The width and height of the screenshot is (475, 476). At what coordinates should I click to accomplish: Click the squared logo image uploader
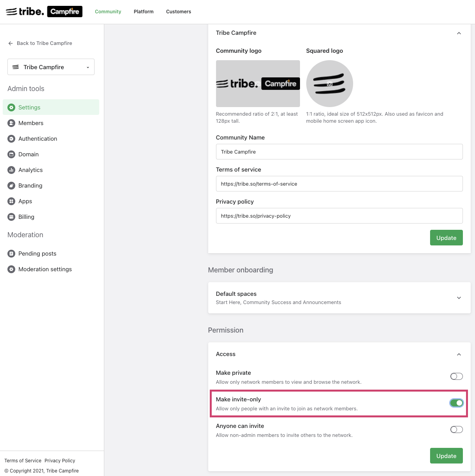click(329, 84)
